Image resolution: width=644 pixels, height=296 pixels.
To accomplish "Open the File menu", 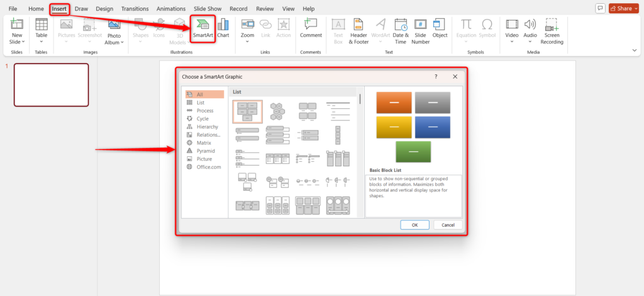I will [13, 9].
